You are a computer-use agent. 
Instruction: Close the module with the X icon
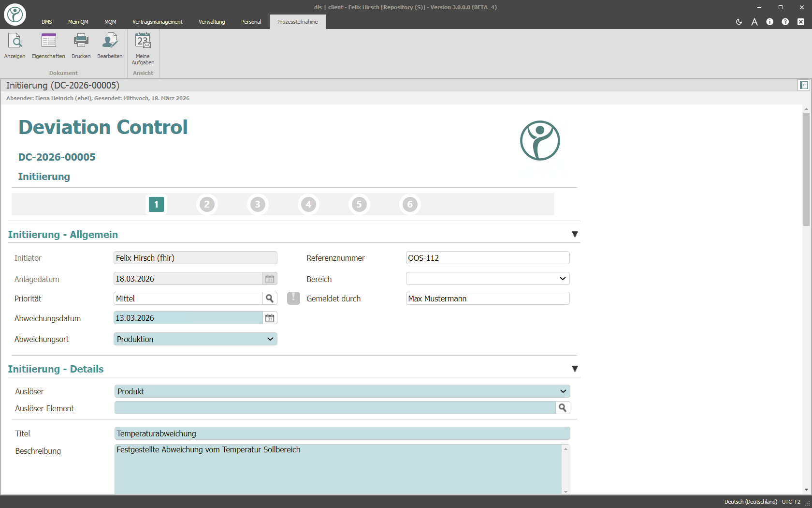pos(801,22)
